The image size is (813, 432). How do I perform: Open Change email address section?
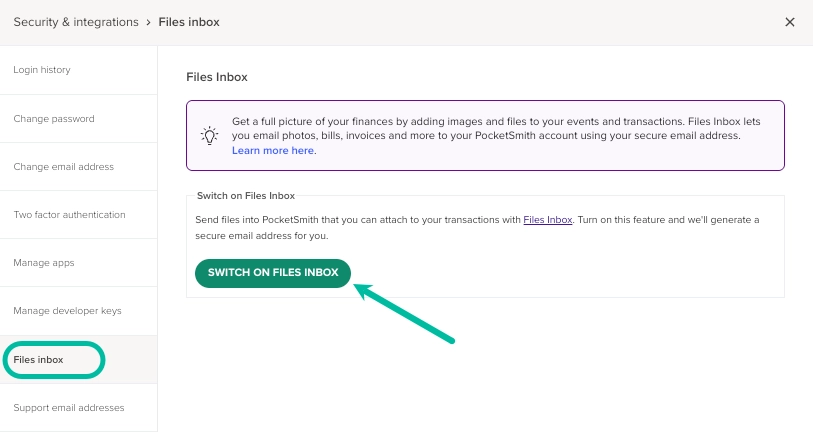click(78, 166)
